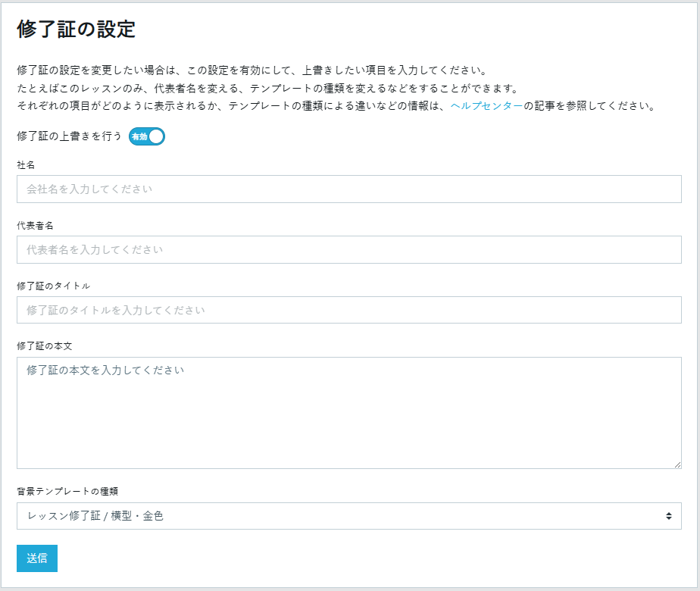Focus the 社名 company name input
This screenshot has width=700, height=591.
(x=349, y=189)
